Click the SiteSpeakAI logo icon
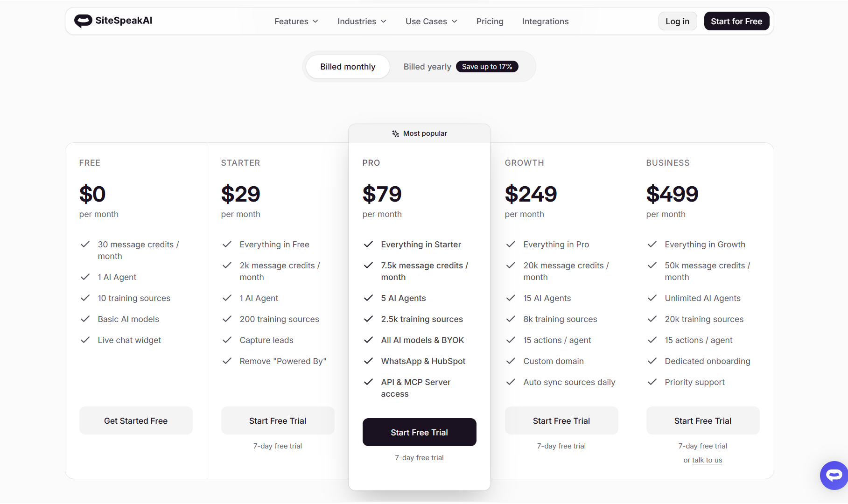The width and height of the screenshot is (848, 504). click(x=83, y=21)
